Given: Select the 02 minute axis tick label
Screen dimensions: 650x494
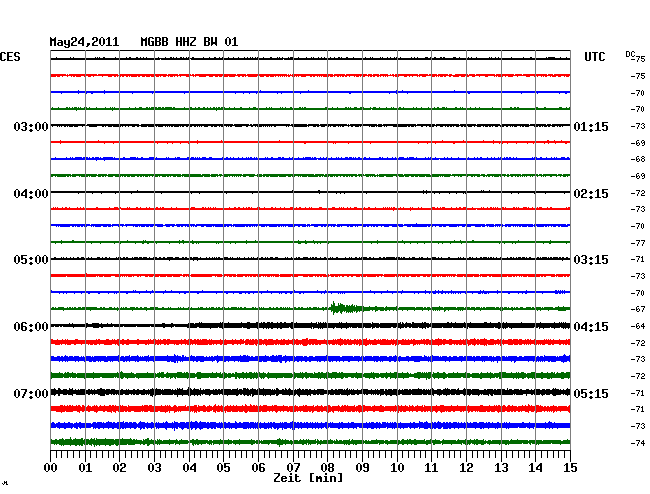Looking at the screenshot, I should tap(119, 467).
